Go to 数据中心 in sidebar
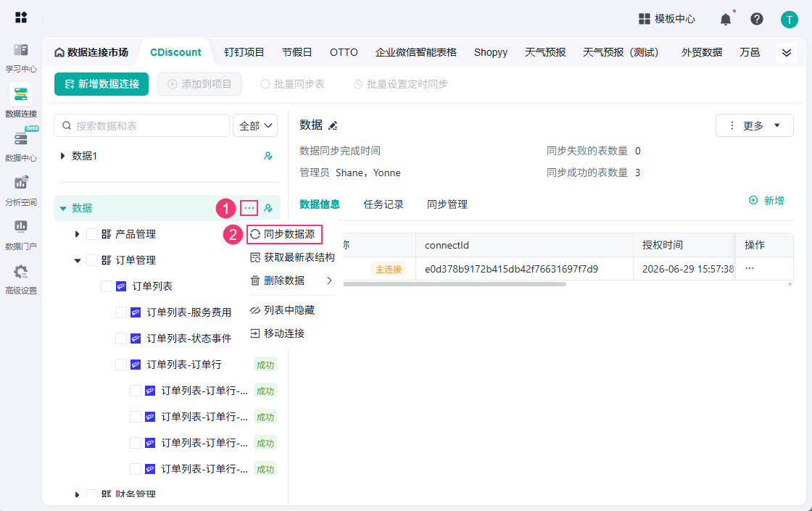Screen dimensions: 812x511 coord(21,146)
